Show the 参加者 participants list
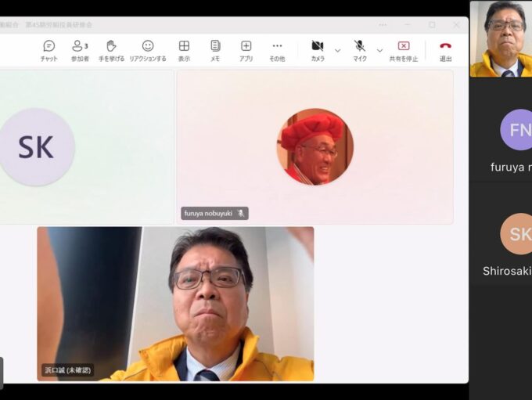 pyautogui.click(x=80, y=51)
